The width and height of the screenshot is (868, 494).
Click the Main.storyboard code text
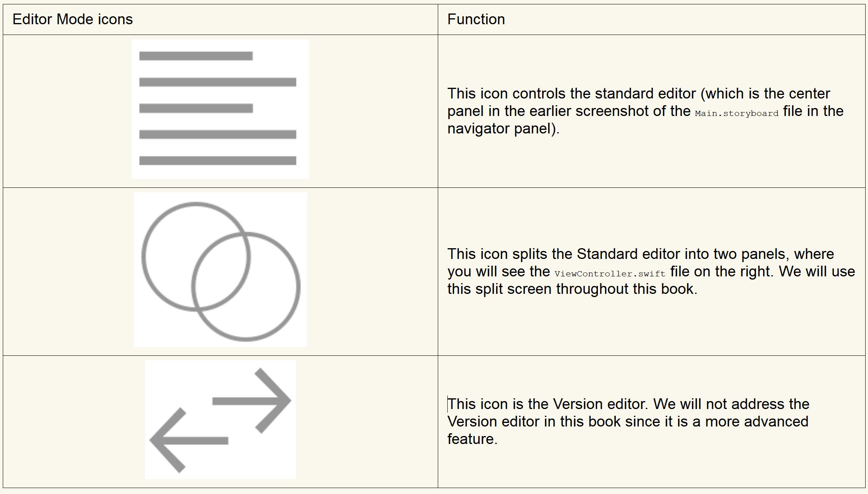click(737, 113)
